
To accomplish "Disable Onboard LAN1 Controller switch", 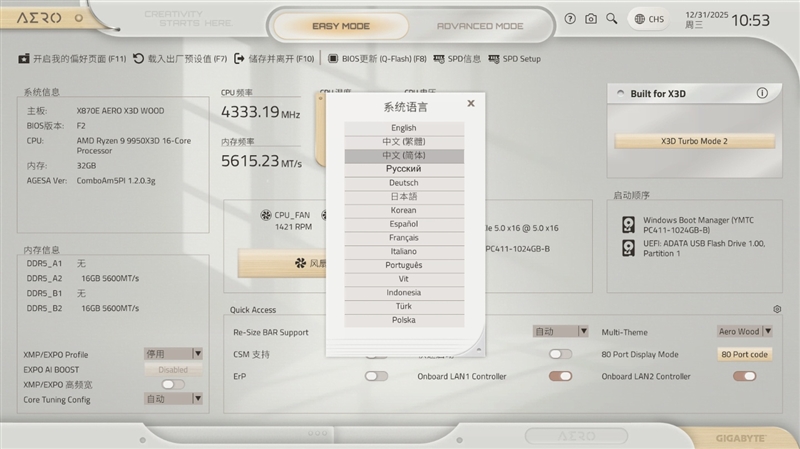I will (560, 376).
